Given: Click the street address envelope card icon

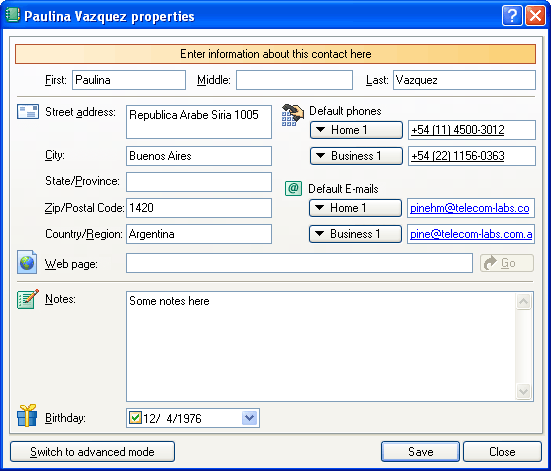Looking at the screenshot, I should click(x=28, y=112).
